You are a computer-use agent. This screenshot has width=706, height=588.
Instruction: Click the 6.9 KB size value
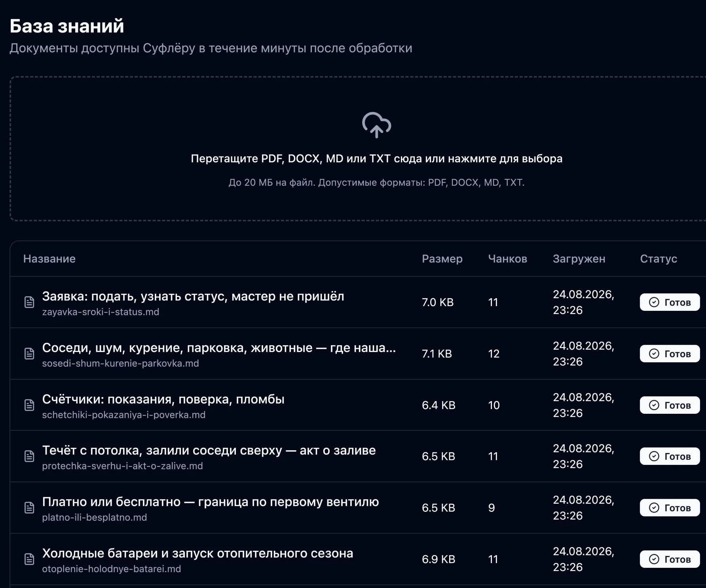click(438, 559)
